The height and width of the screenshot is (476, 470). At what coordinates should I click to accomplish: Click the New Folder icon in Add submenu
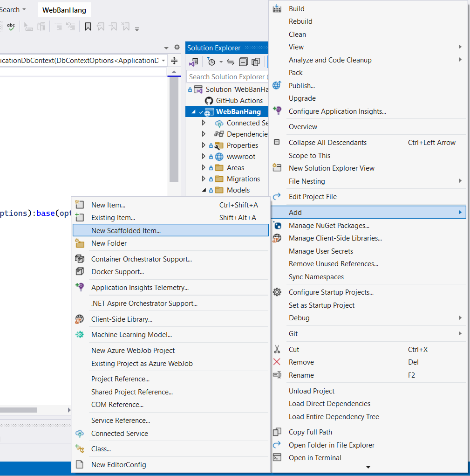(x=80, y=243)
